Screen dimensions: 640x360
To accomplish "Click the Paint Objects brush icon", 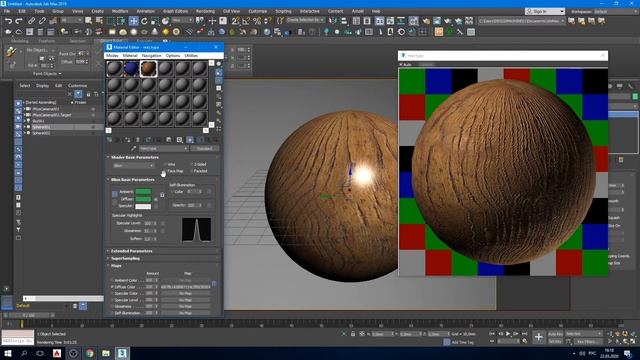I will tap(11, 52).
